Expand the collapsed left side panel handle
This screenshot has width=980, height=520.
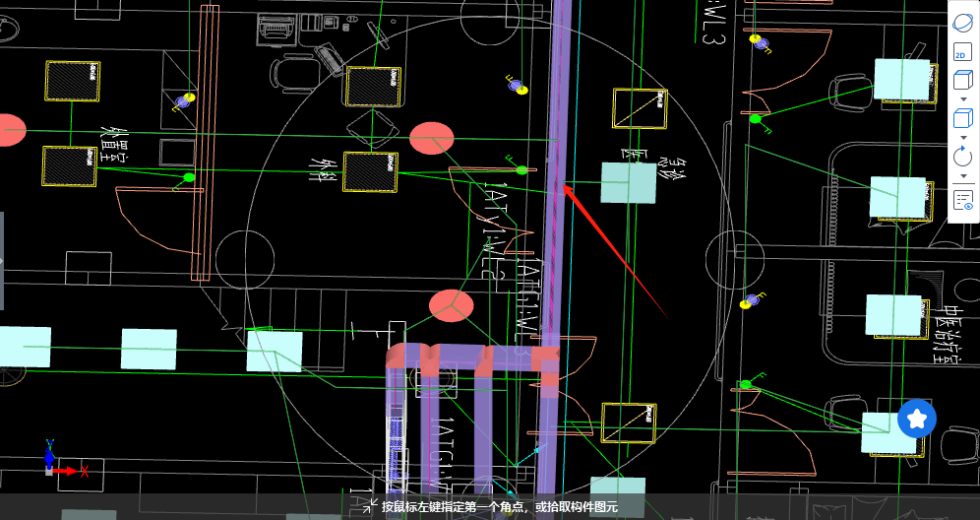pyautogui.click(x=2, y=261)
